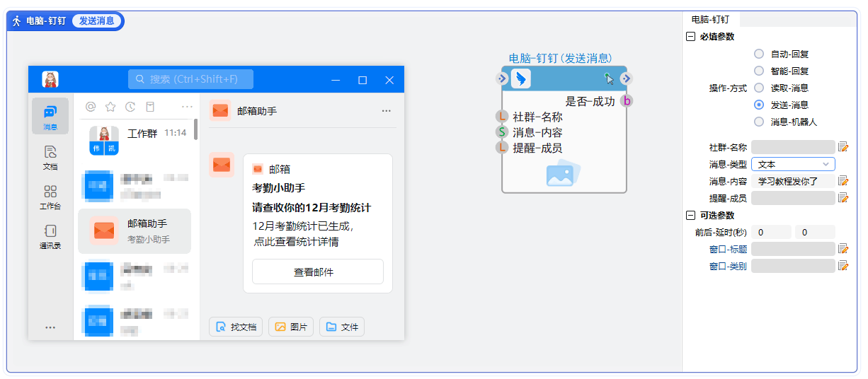The height and width of the screenshot is (379, 868).
Task: Click the edit icon beside 社群-名称 field
Action: 843,147
